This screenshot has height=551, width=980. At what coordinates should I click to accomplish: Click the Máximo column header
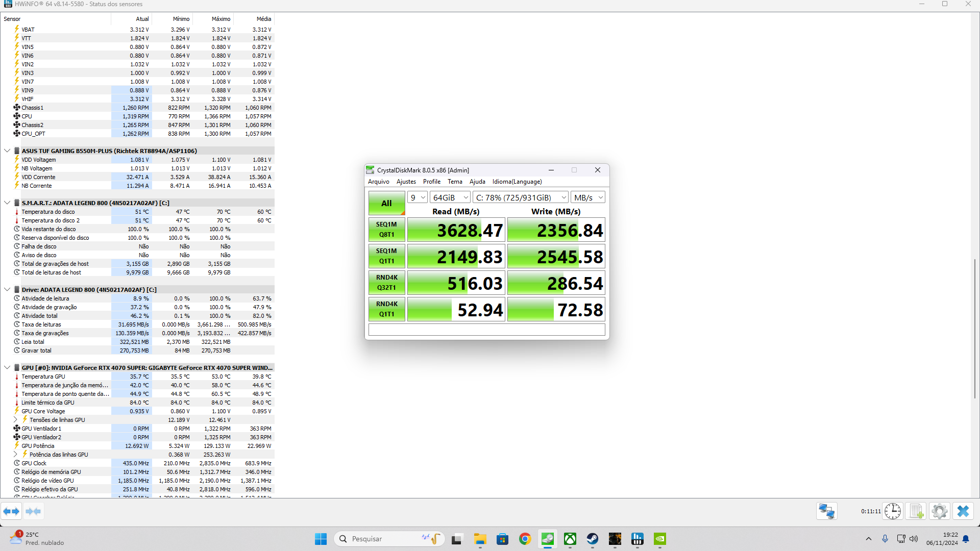213,19
